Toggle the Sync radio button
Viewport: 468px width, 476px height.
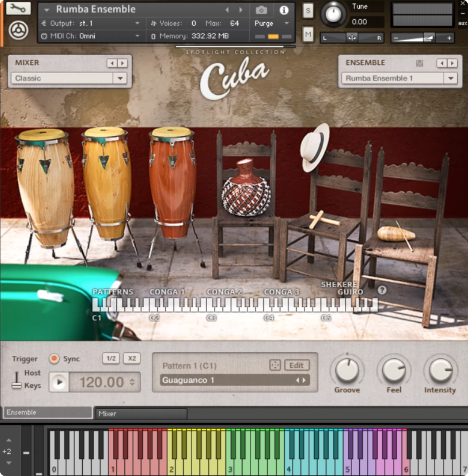[54, 359]
